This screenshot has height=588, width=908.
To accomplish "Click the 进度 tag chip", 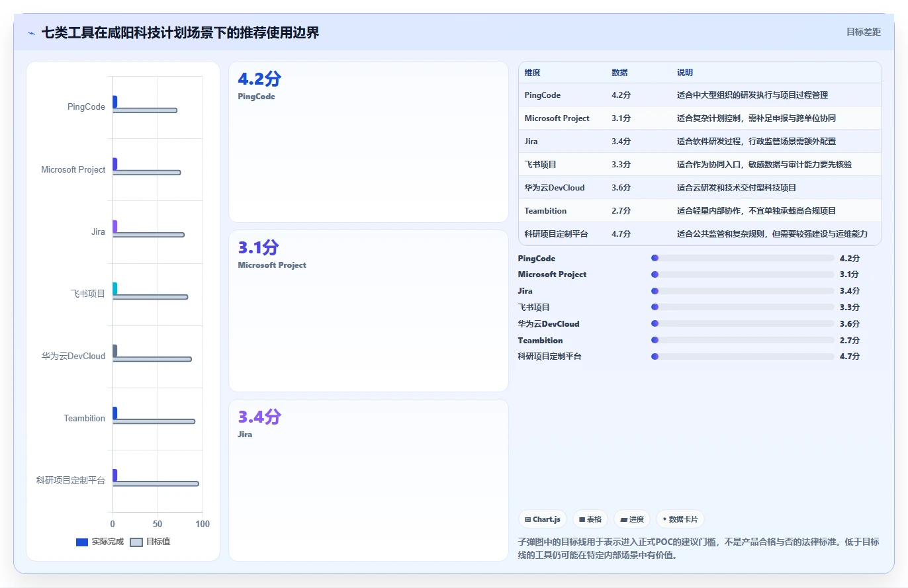I will pos(632,519).
